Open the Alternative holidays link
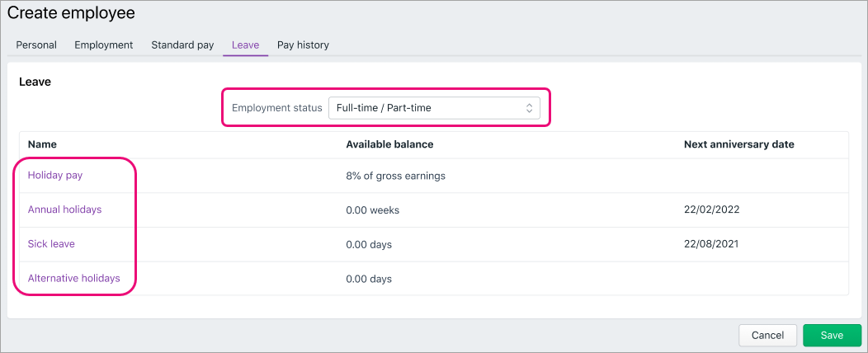Image resolution: width=868 pixels, height=353 pixels. [74, 278]
